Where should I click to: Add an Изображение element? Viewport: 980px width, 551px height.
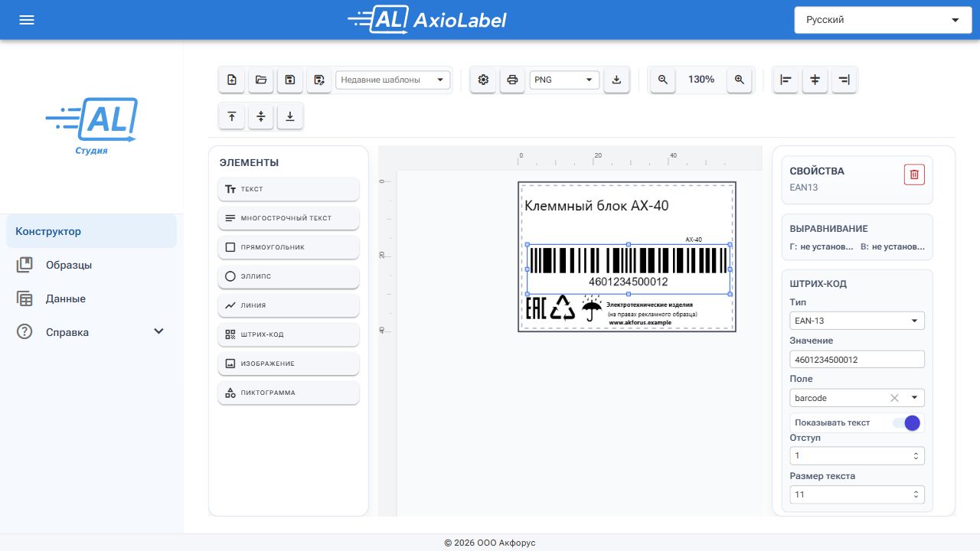[289, 364]
